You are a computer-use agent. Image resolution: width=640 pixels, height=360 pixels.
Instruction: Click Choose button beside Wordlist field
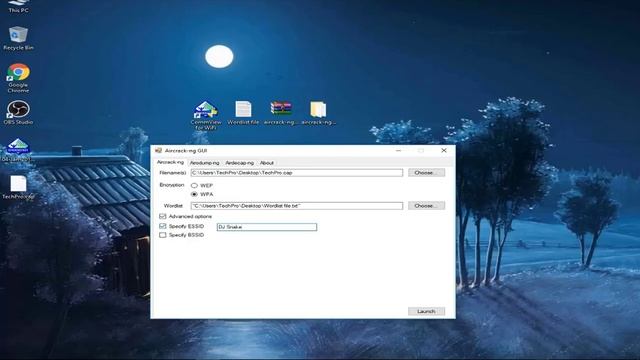tap(426, 206)
